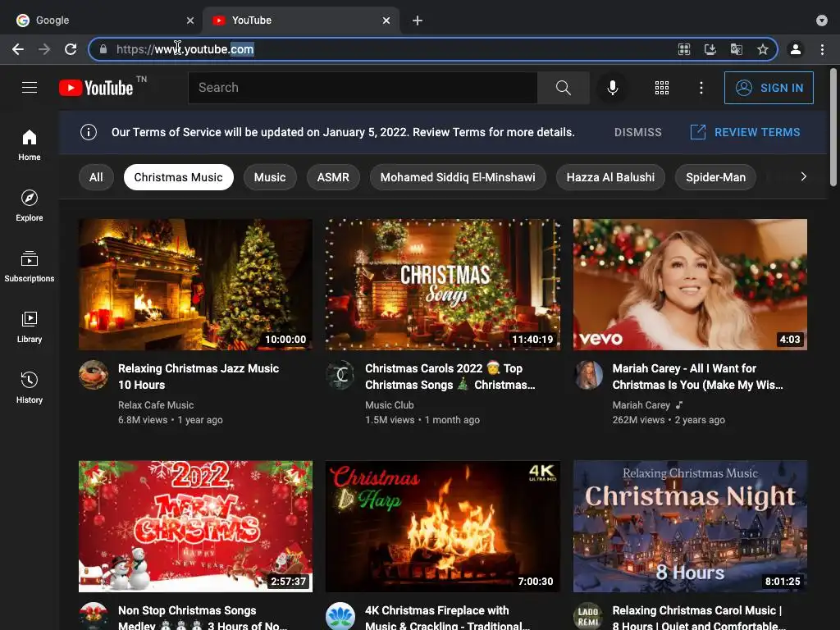Play the Mariah Carey vevo thumbnail
Screen dimensions: 840x630
[x=690, y=285]
